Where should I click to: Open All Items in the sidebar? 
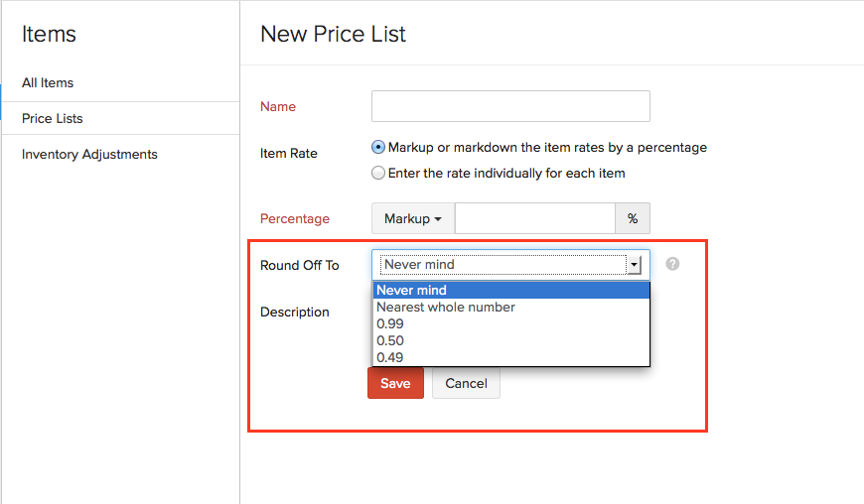(48, 82)
